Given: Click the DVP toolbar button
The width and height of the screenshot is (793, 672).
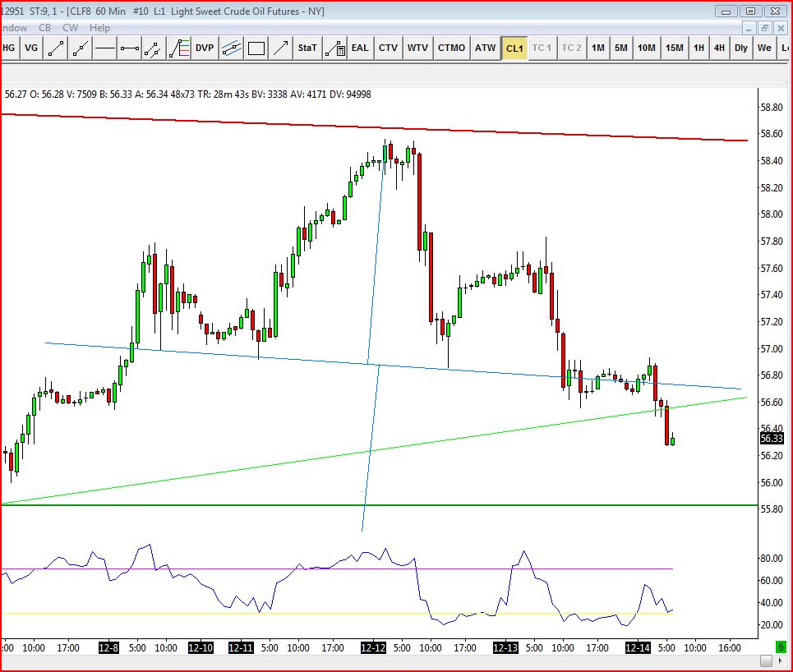Looking at the screenshot, I should click(x=205, y=48).
